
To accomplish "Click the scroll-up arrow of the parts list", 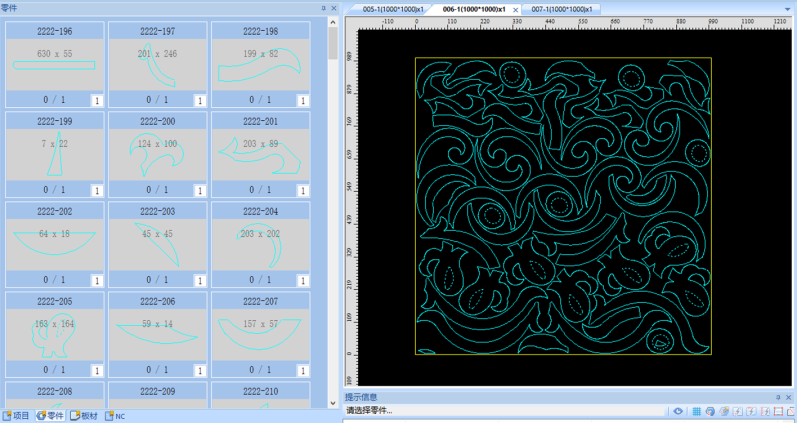I will (333, 22).
